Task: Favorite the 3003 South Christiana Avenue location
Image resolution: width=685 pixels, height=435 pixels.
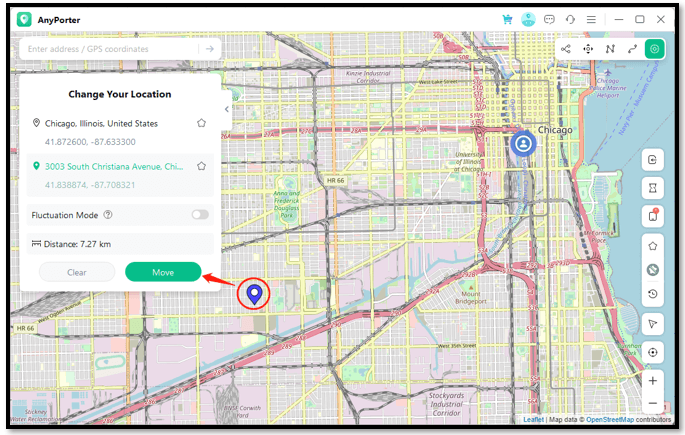Action: point(201,166)
